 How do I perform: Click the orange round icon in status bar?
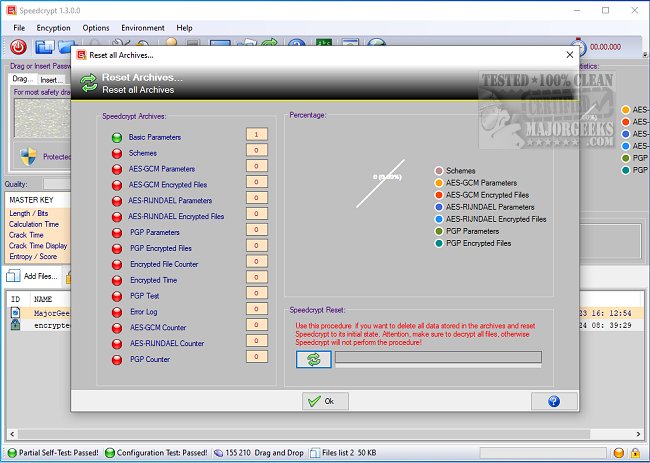(619, 453)
